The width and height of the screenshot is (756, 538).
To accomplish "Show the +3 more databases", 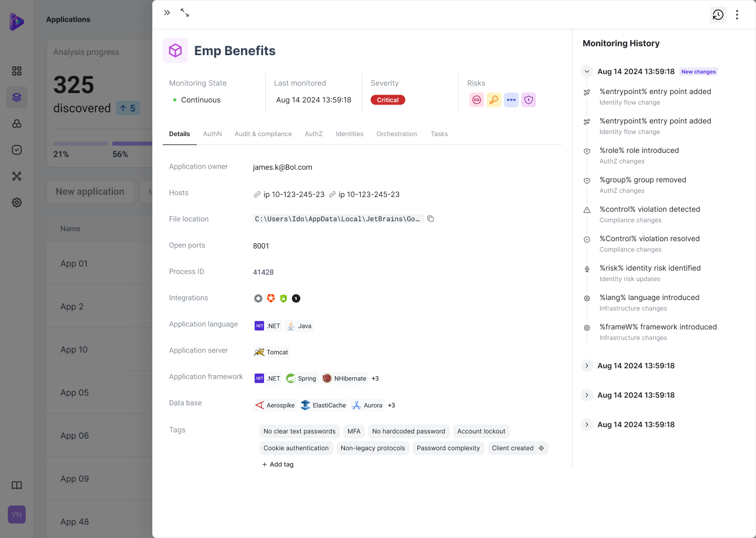I will (391, 405).
